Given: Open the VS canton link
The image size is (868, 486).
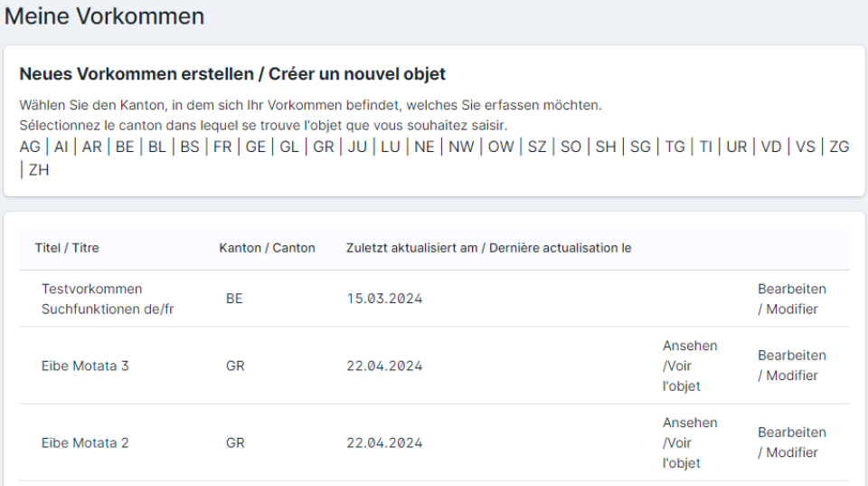Looking at the screenshot, I should click(806, 147).
